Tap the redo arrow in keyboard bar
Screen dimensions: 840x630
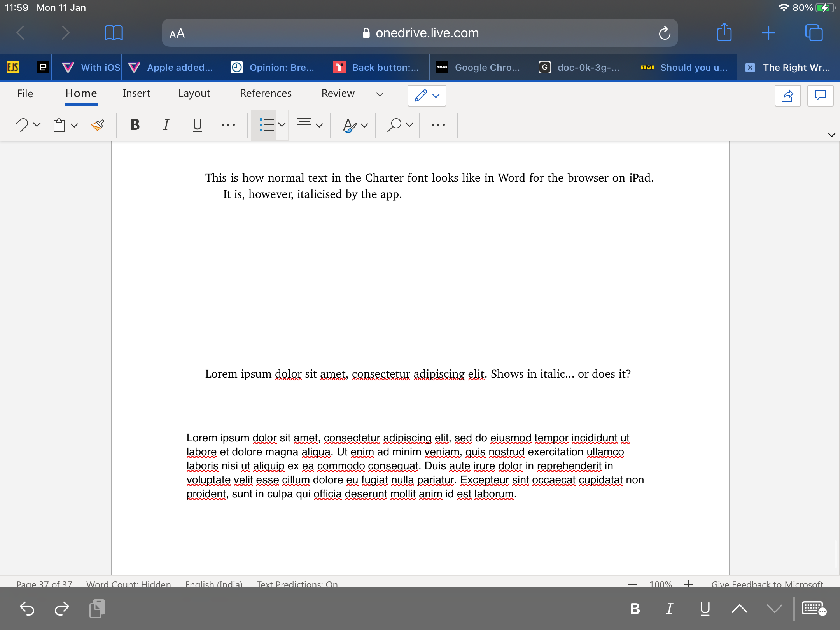[x=62, y=609]
